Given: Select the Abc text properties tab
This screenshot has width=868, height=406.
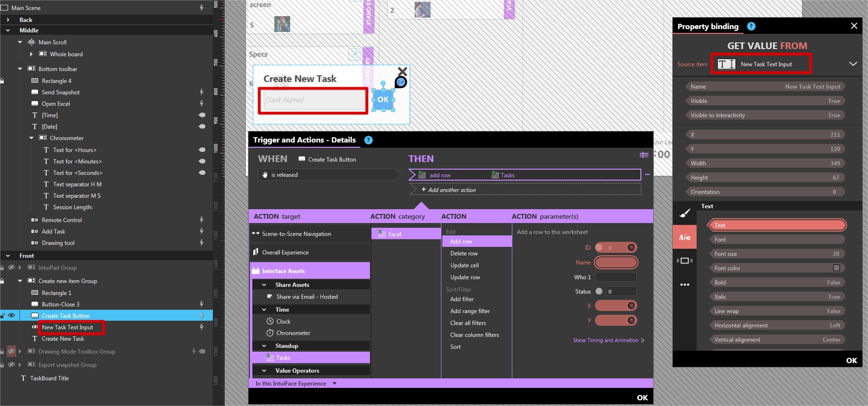Looking at the screenshot, I should click(x=685, y=237).
